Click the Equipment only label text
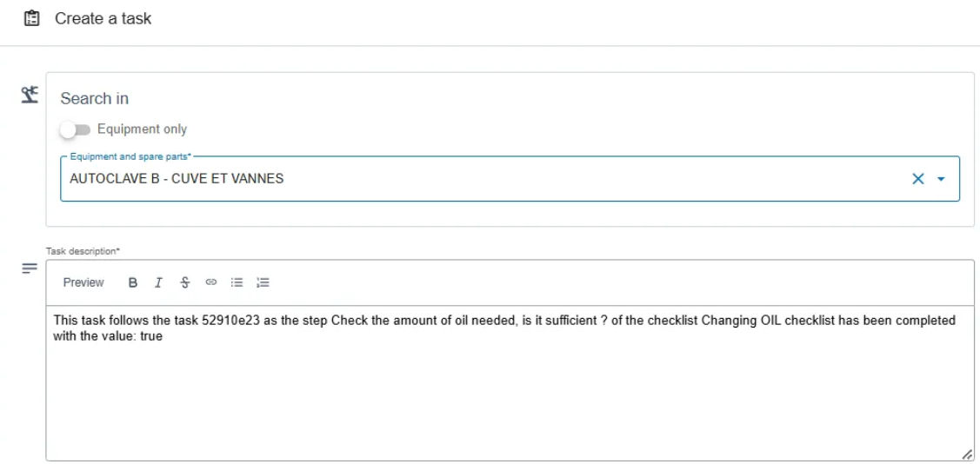980x464 pixels. [x=142, y=129]
